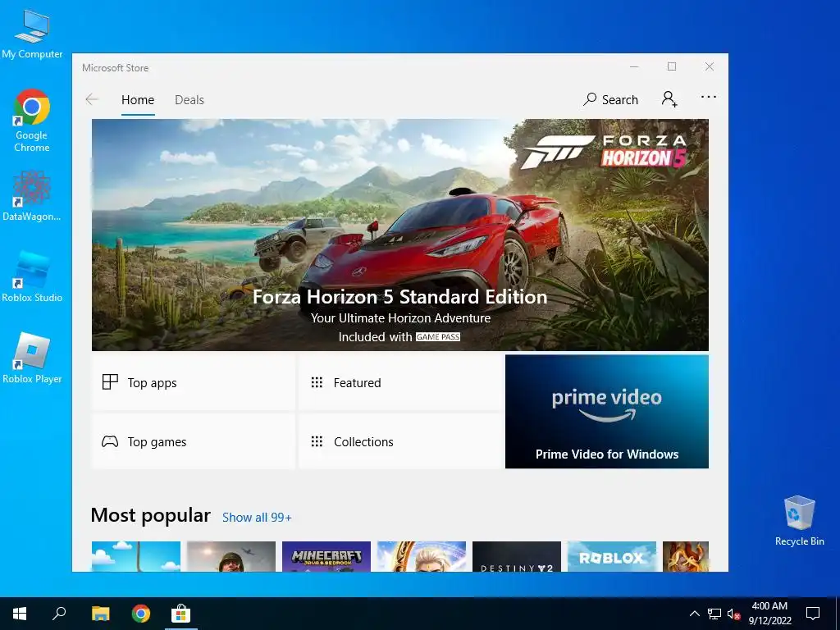
Task: Click the Top games controller icon
Action: point(110,441)
